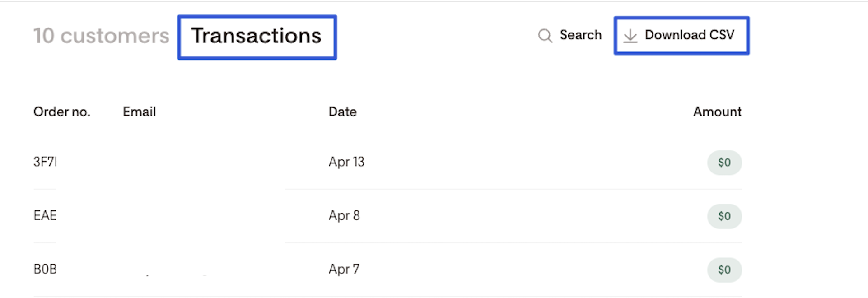This screenshot has width=868, height=298.
Task: Open order EAE transaction row
Action: 45,215
